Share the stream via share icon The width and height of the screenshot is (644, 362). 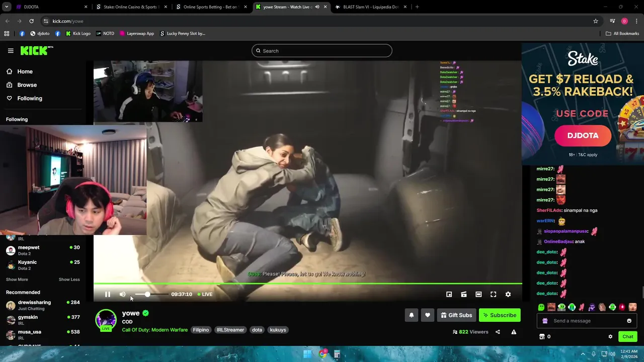498,332
